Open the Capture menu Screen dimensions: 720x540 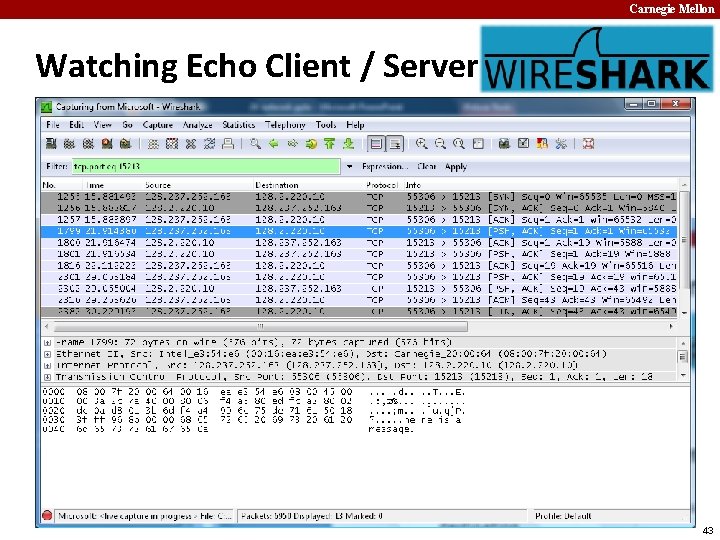pyautogui.click(x=158, y=124)
